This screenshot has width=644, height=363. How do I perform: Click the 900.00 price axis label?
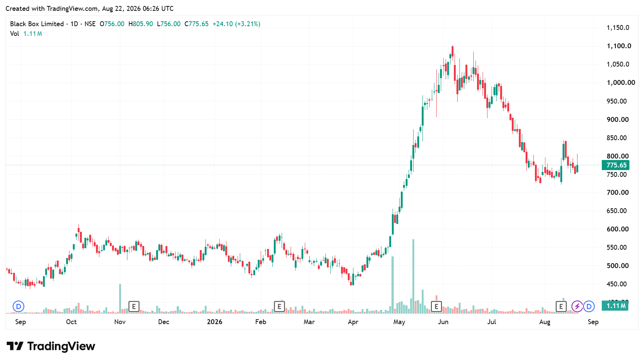[x=618, y=120]
